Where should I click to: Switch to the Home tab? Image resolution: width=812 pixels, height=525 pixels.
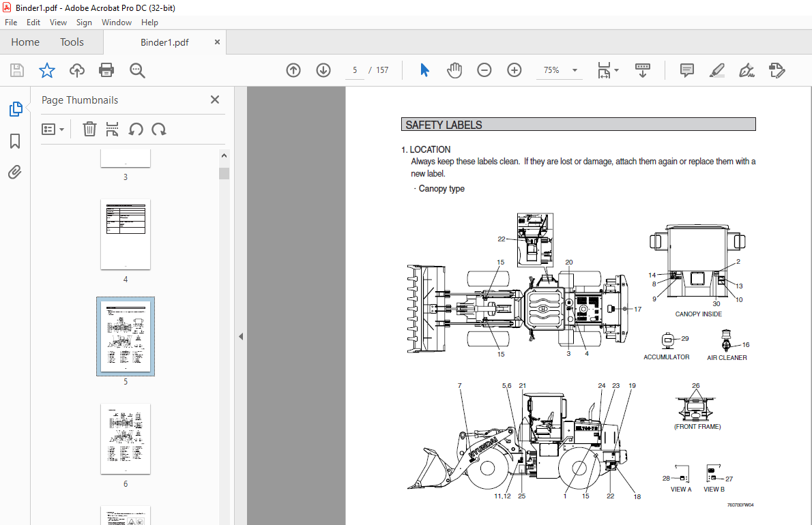pyautogui.click(x=25, y=42)
